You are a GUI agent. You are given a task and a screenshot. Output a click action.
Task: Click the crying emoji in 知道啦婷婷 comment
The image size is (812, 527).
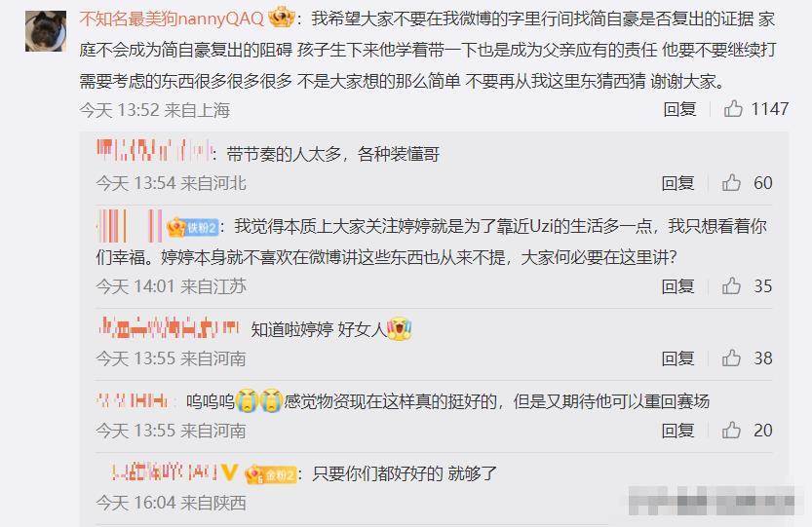(399, 328)
